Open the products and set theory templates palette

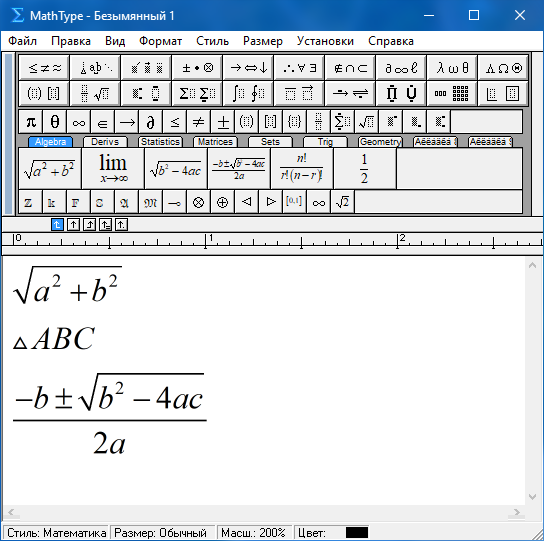click(x=401, y=93)
